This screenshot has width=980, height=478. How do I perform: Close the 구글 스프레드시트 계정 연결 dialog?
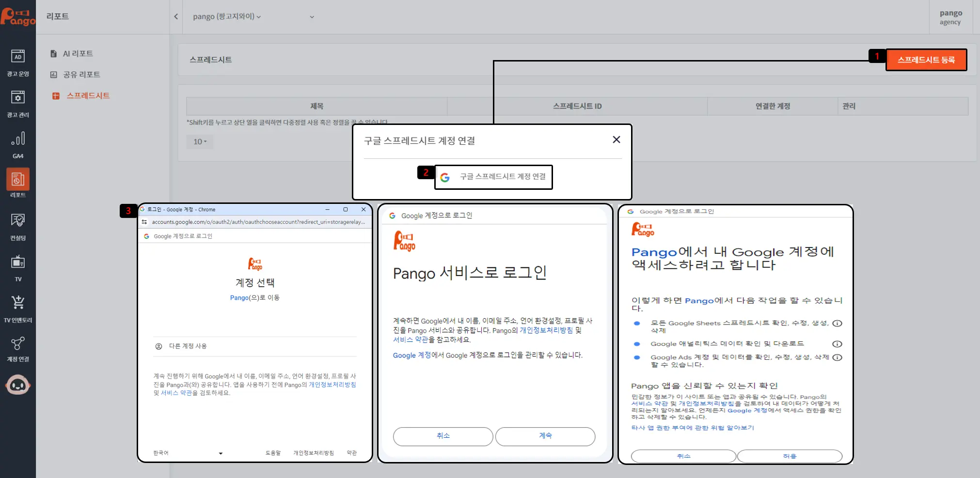click(616, 139)
